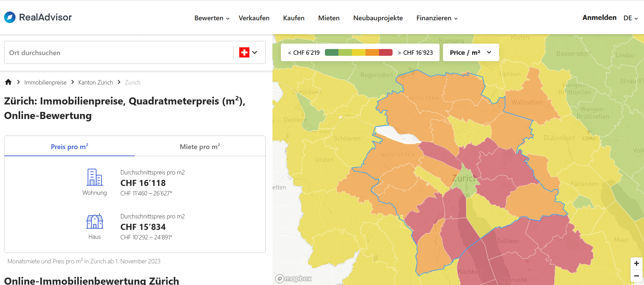Zoom in the map with plus button
The image size is (644, 285).
coord(637,263)
